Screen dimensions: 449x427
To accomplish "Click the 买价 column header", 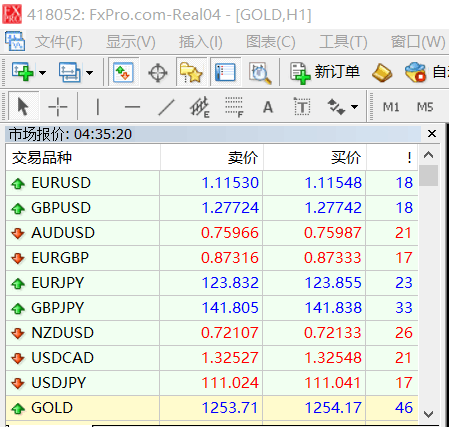I will coord(315,157).
